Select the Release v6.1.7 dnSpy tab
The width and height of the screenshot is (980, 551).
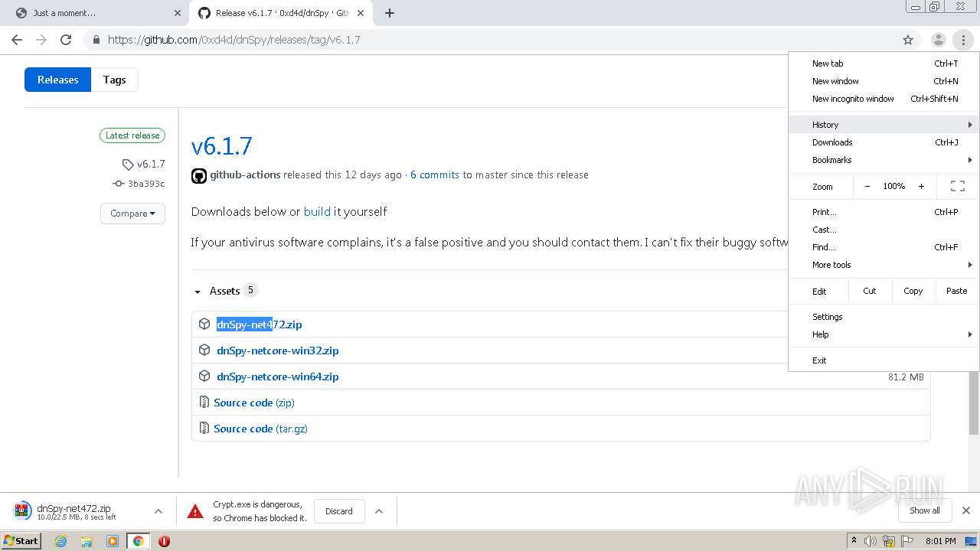(x=281, y=13)
